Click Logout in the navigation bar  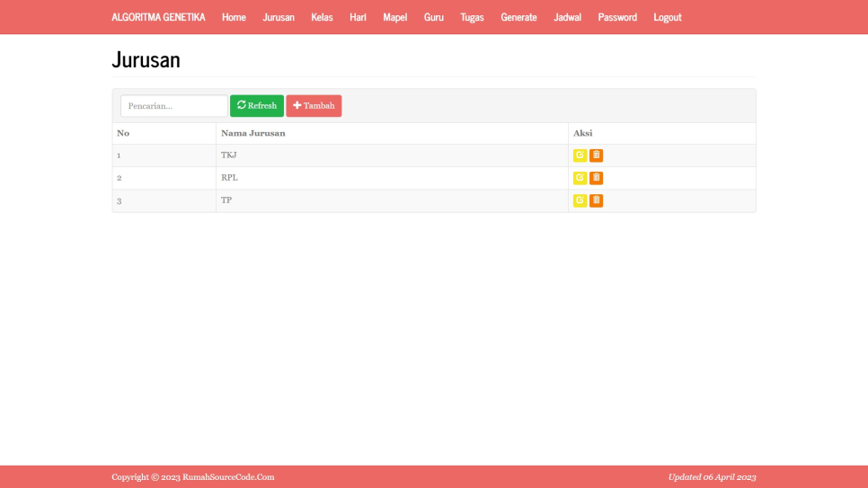point(667,17)
